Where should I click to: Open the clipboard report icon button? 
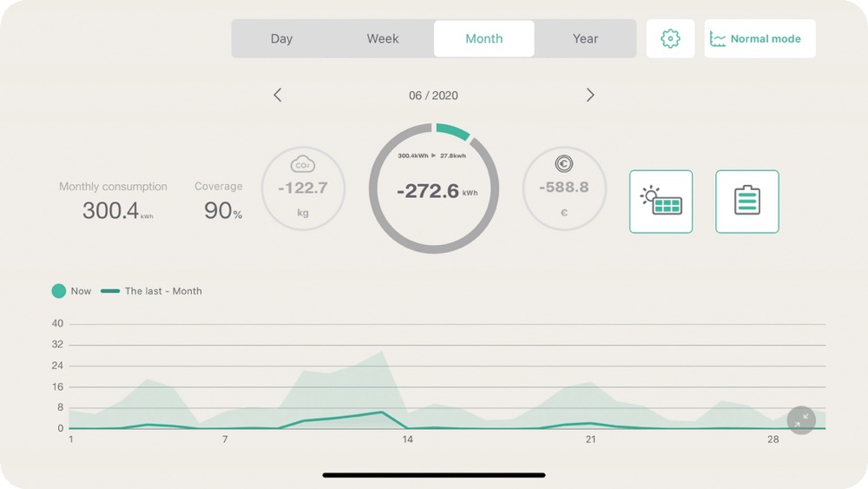tap(747, 202)
